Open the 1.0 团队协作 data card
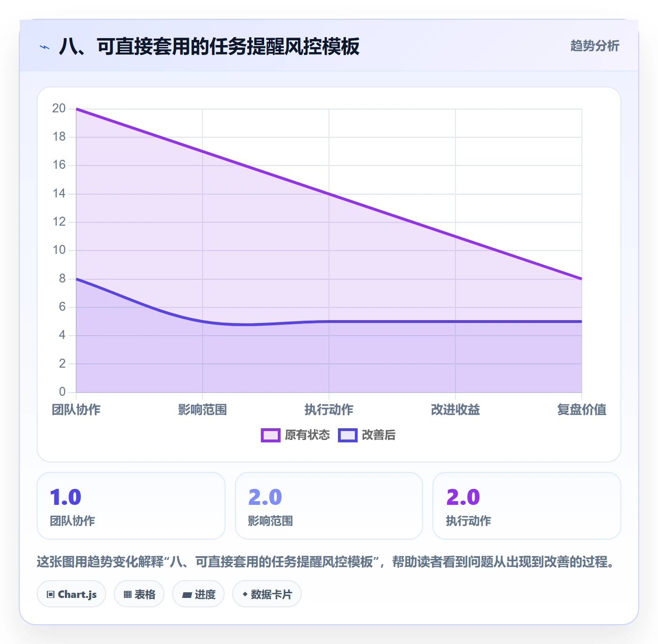658x644 pixels. (x=131, y=506)
